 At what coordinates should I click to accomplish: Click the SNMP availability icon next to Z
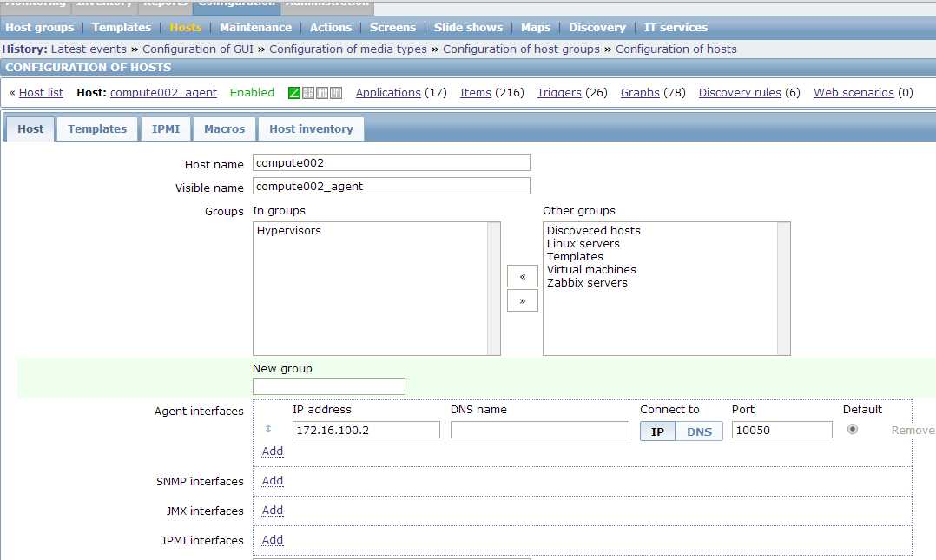tap(308, 93)
